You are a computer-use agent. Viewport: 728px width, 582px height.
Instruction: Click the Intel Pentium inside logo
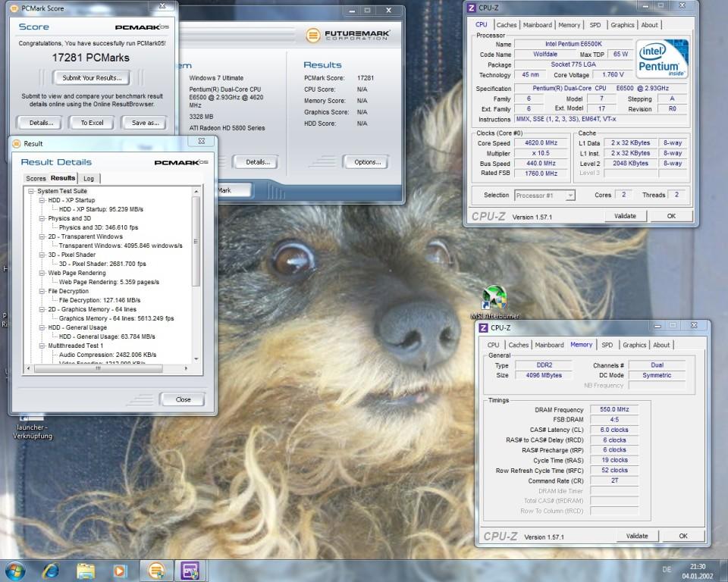(x=662, y=59)
